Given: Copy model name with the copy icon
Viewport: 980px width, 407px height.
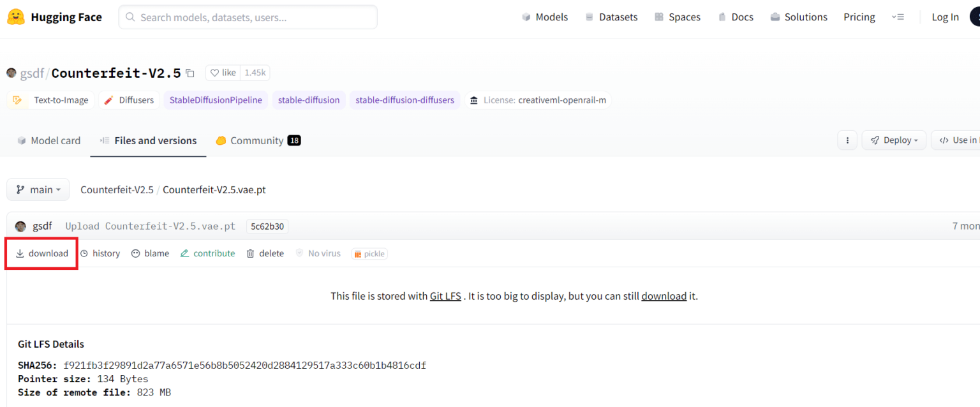Looking at the screenshot, I should pos(190,73).
